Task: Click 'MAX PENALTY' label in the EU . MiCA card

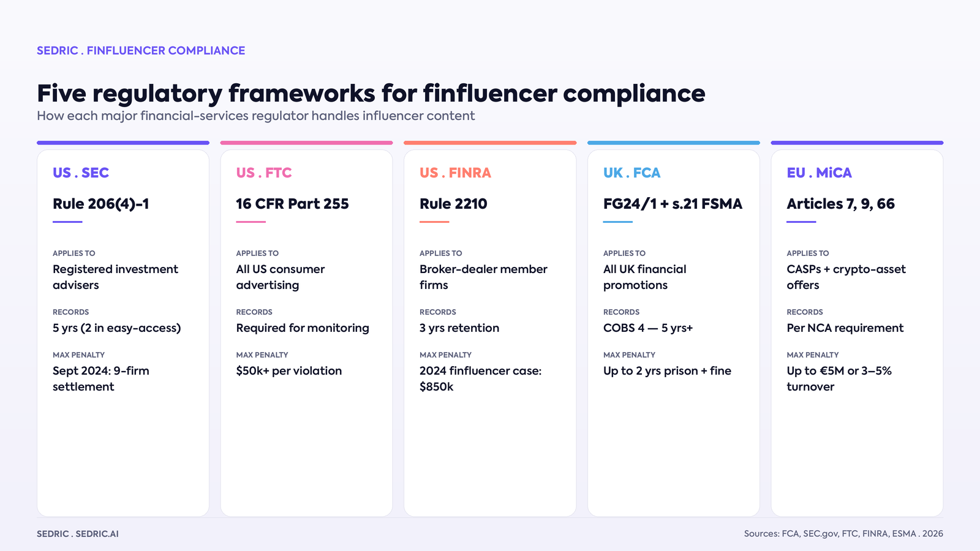Action: coord(813,355)
